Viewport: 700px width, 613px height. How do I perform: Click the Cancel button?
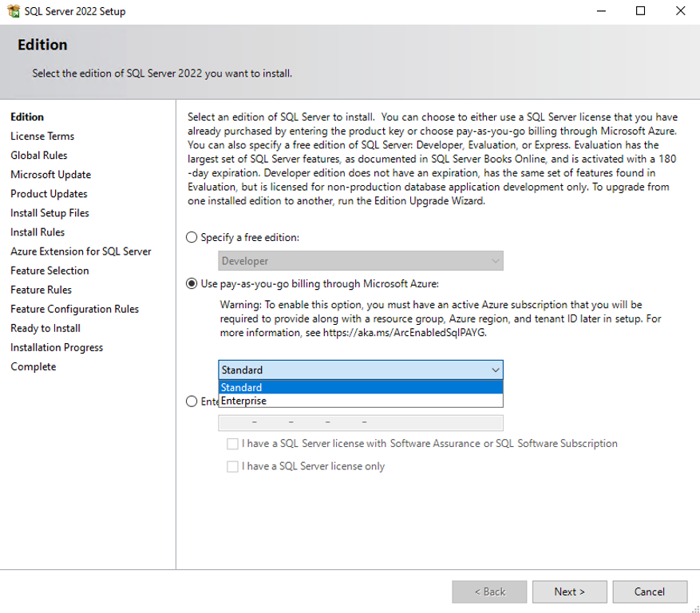(x=650, y=591)
